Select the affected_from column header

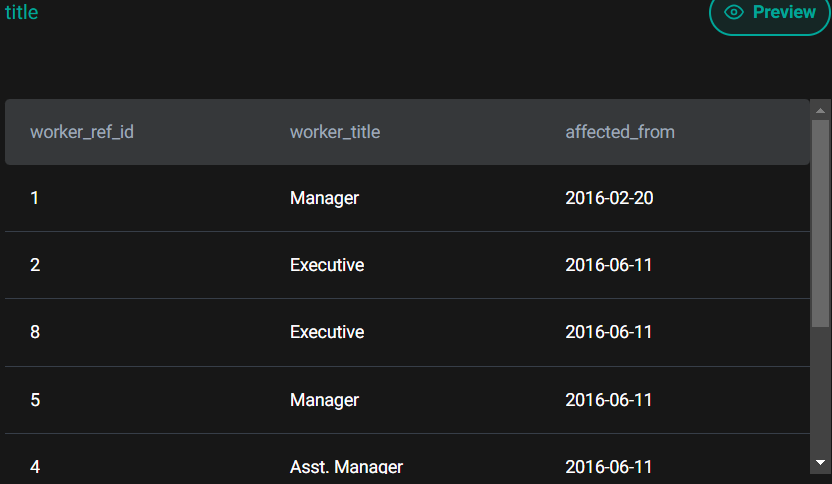pos(620,132)
